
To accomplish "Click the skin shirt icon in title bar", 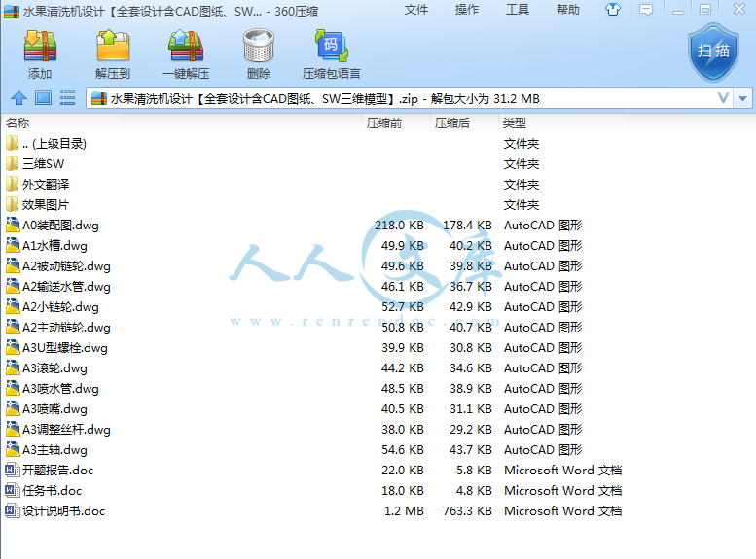I will click(x=613, y=9).
